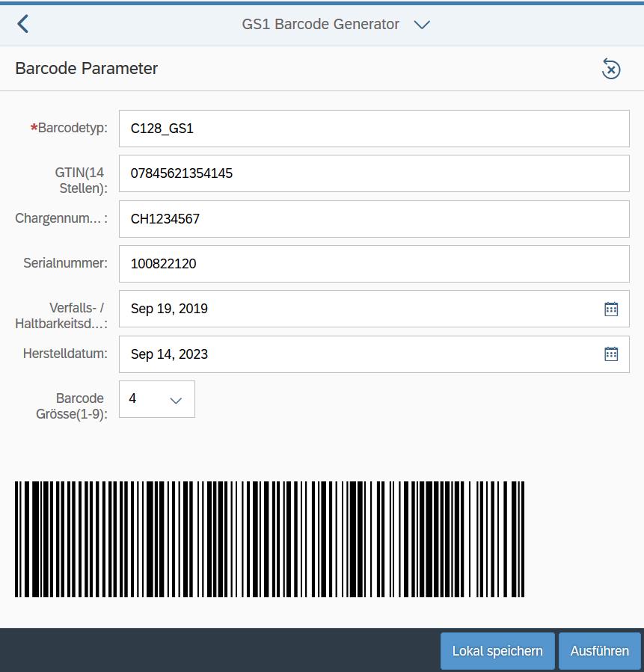Image resolution: width=644 pixels, height=672 pixels.
Task: Click the reset parameters icon
Action: coord(611,70)
